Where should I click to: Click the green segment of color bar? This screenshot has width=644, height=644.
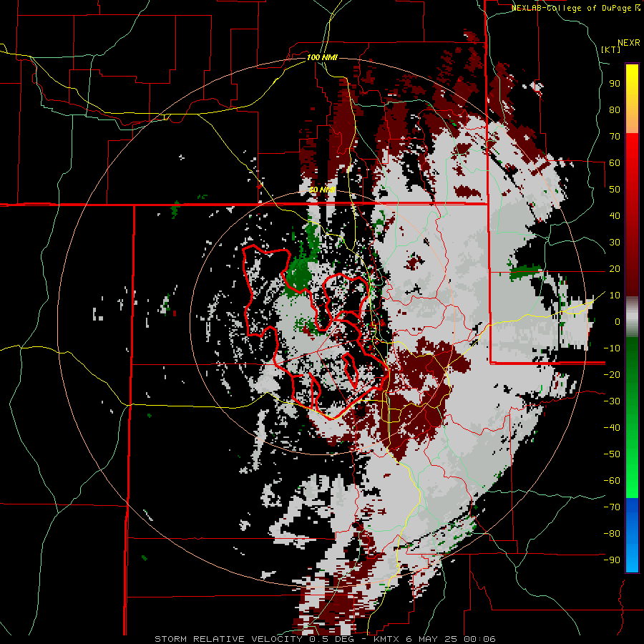(632, 417)
